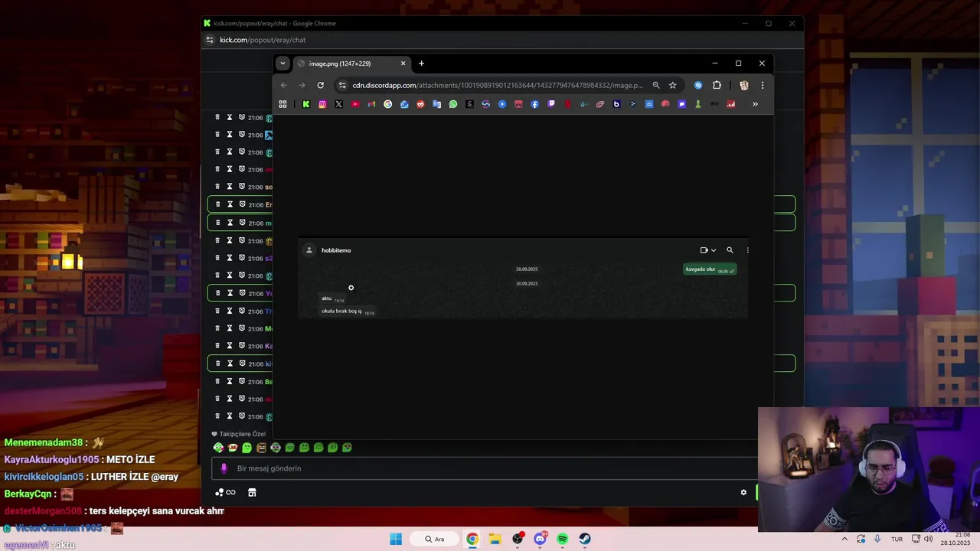Open Spotify from the taskbar
The height and width of the screenshot is (551, 980).
pos(562,539)
